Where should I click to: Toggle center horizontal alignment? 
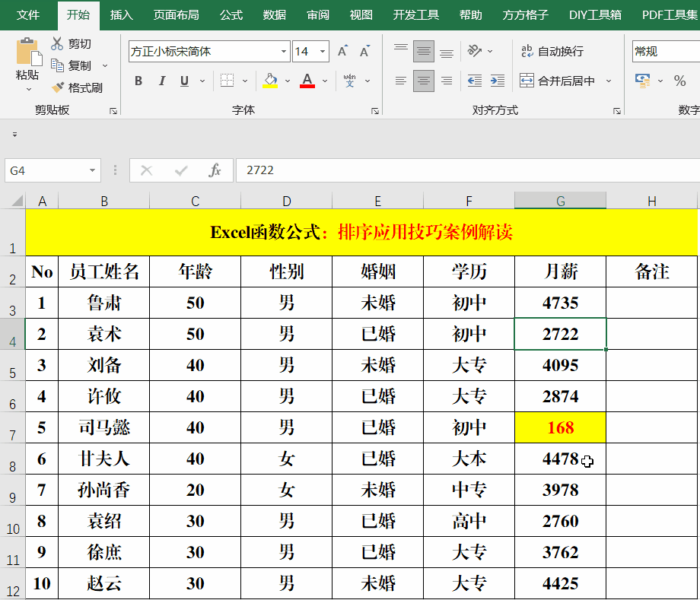(424, 81)
